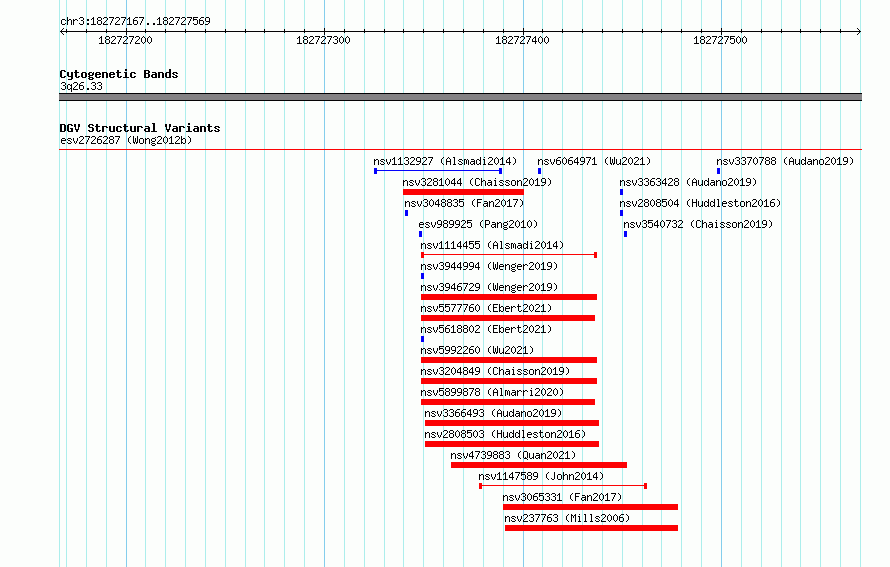The width and height of the screenshot is (890, 567).
Task: Click the blue marker under nsv3944994
Action: click(422, 276)
